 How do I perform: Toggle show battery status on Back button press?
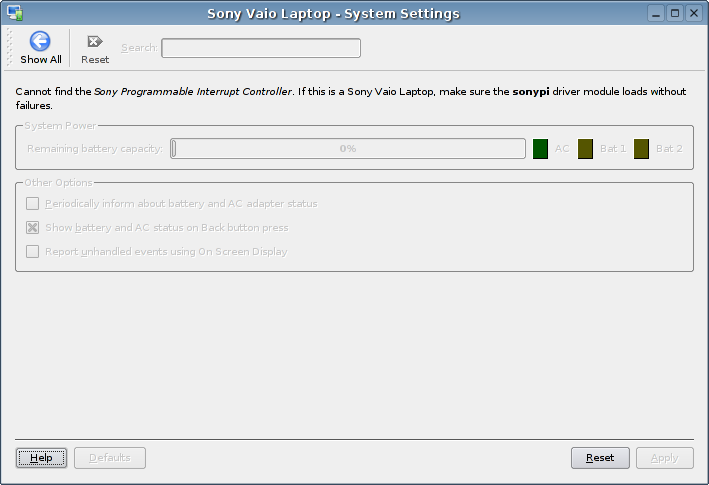point(33,228)
